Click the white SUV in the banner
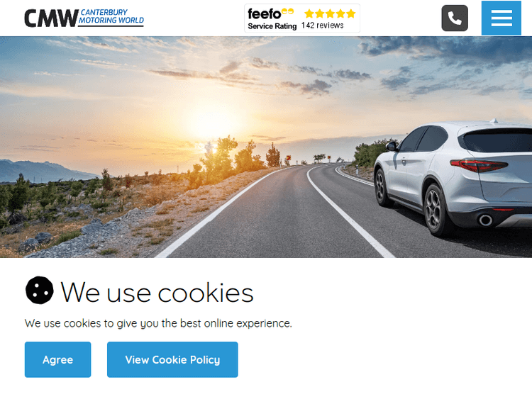Screen dimensions: 532x399 coord(453,178)
